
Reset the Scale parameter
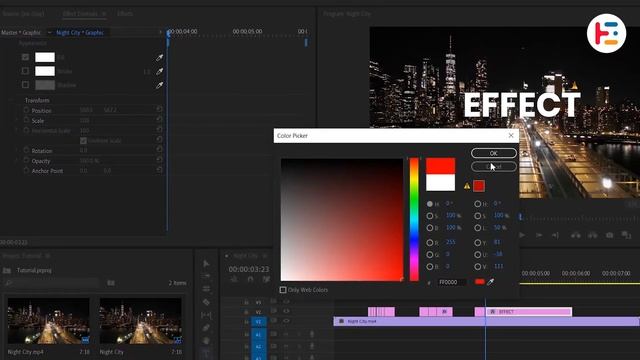point(159,119)
